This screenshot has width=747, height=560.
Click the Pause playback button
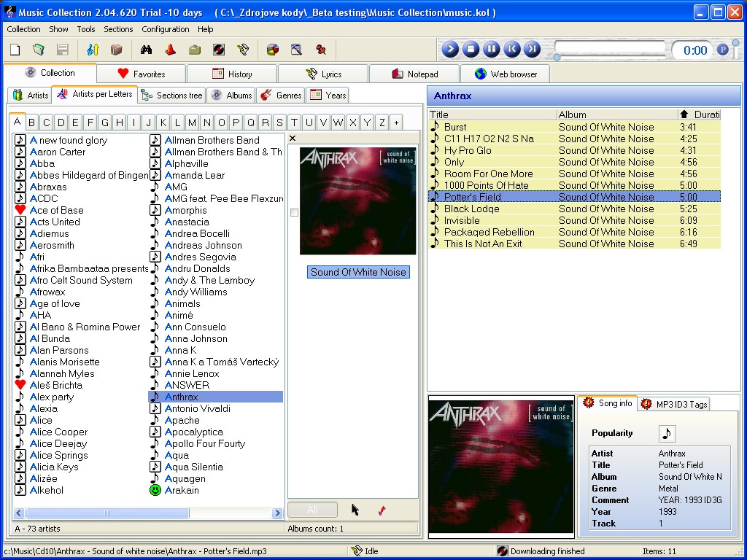coord(491,49)
